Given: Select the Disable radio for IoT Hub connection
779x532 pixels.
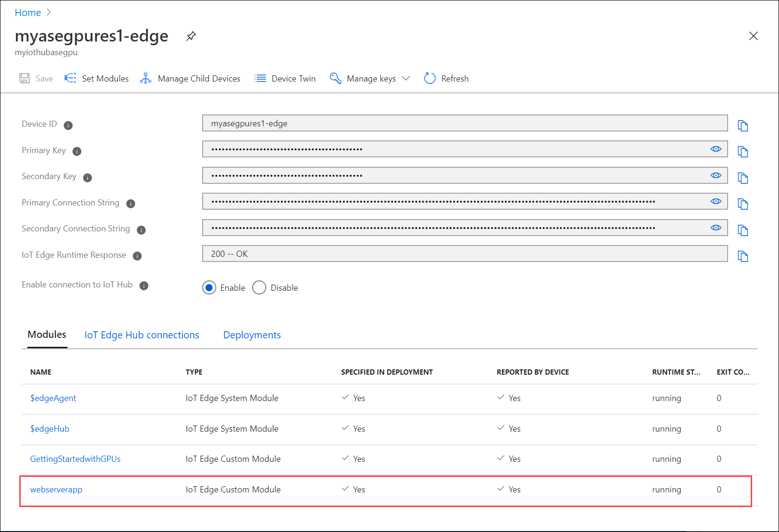Looking at the screenshot, I should pyautogui.click(x=259, y=287).
